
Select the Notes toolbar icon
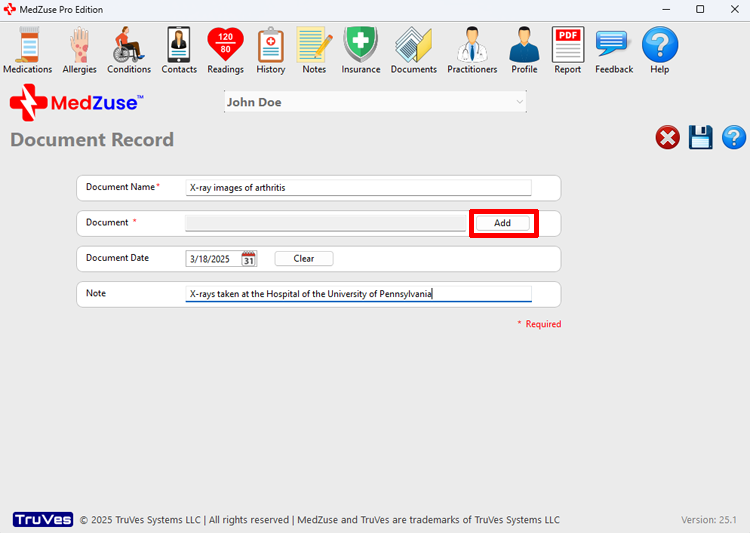tap(314, 50)
